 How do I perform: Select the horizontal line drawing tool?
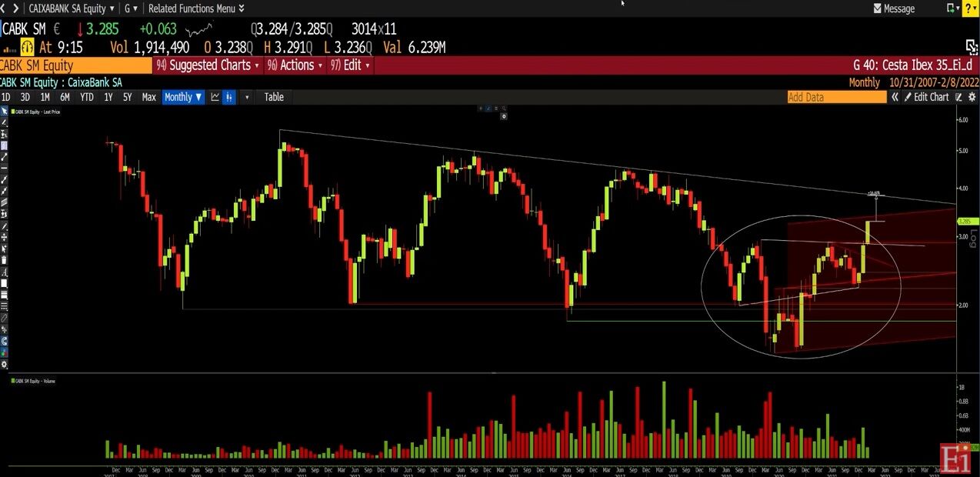[4, 169]
